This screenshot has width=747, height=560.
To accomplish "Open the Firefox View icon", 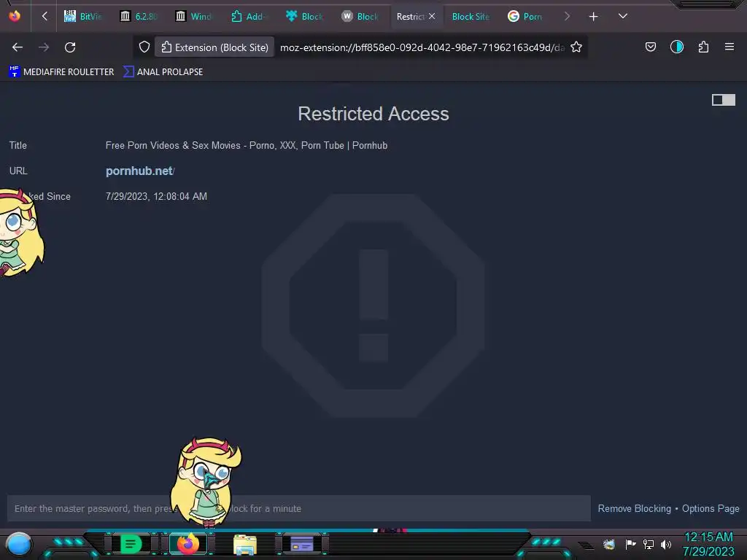I will (x=15, y=16).
